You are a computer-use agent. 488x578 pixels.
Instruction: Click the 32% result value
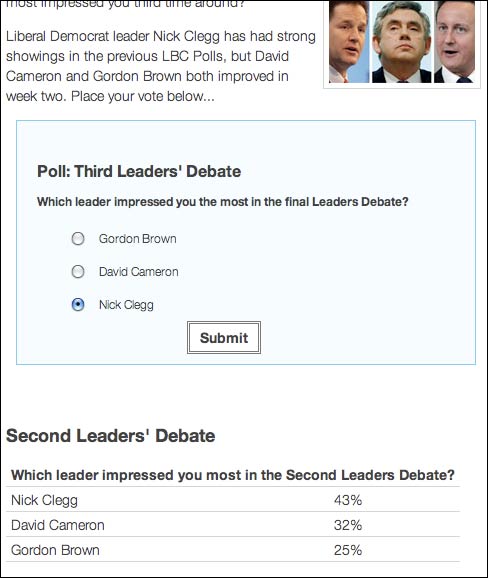click(x=348, y=525)
